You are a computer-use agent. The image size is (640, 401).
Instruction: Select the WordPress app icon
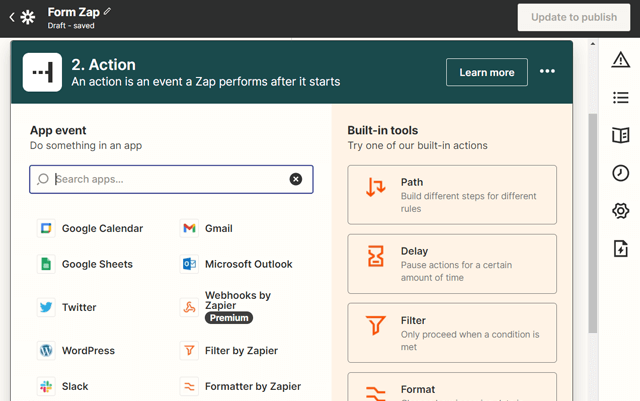click(x=46, y=350)
